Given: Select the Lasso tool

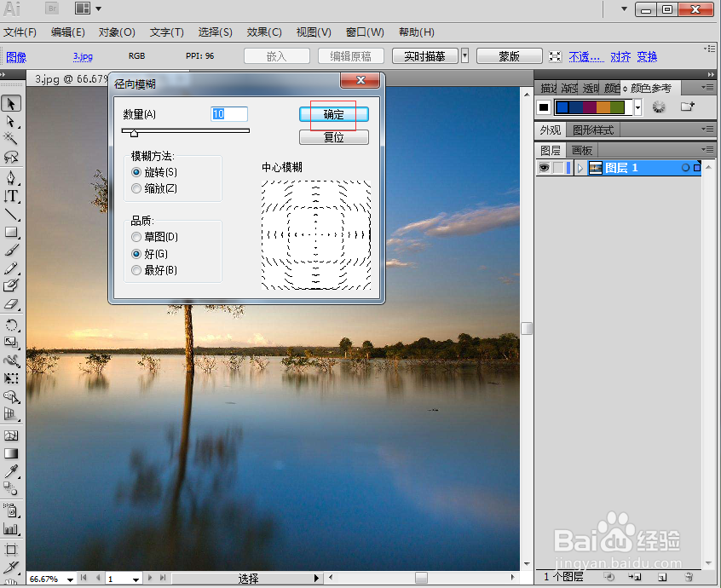Looking at the screenshot, I should coord(10,157).
